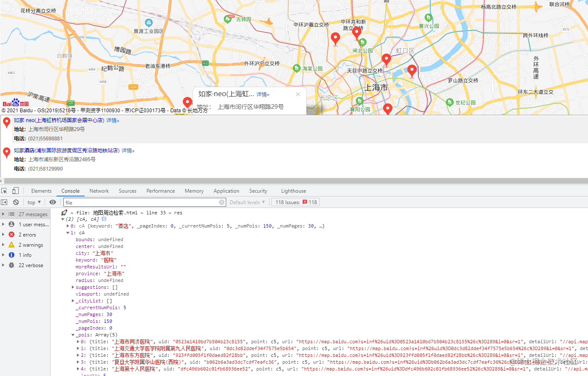
Task: Collapse the _pois Array(5)
Action: (x=73, y=335)
